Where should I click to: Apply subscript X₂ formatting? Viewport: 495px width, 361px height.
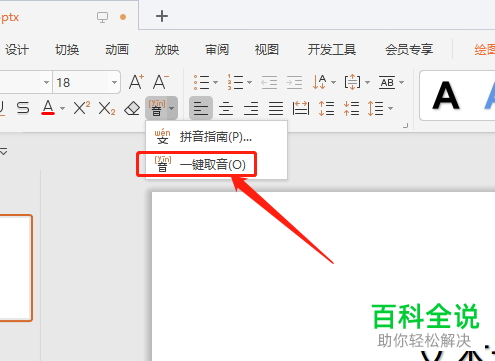pyautogui.click(x=107, y=108)
